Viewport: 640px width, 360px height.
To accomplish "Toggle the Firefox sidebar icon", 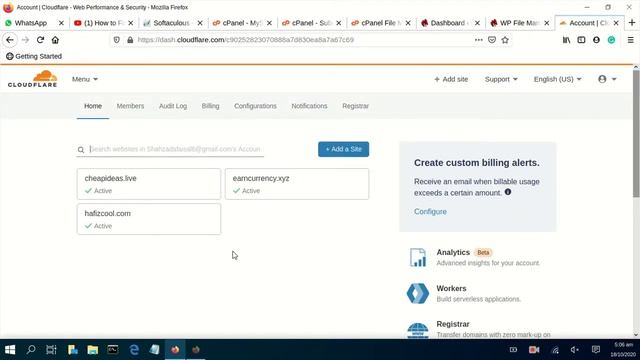I will click(581, 40).
